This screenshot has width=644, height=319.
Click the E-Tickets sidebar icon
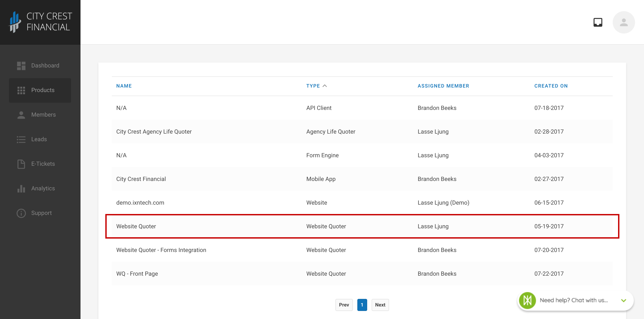pyautogui.click(x=21, y=164)
